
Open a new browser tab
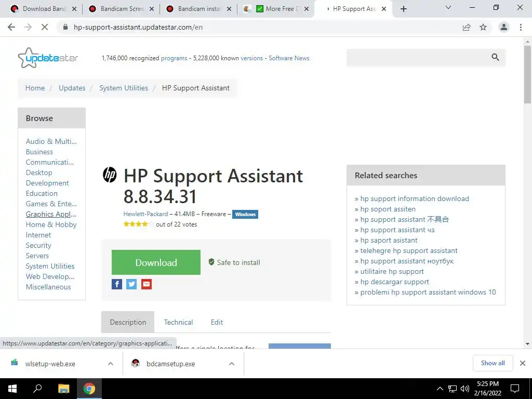pyautogui.click(x=403, y=9)
